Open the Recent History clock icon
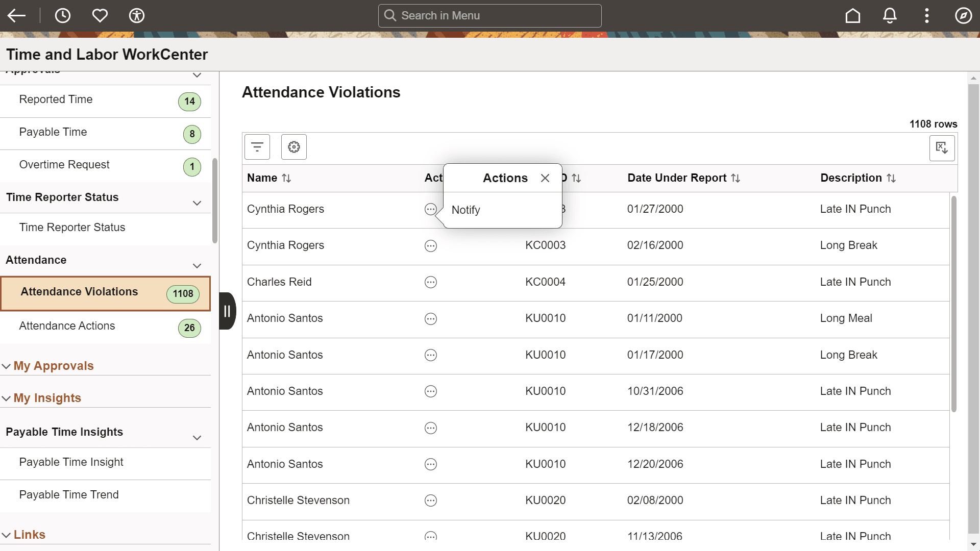This screenshot has height=551, width=980. click(63, 15)
